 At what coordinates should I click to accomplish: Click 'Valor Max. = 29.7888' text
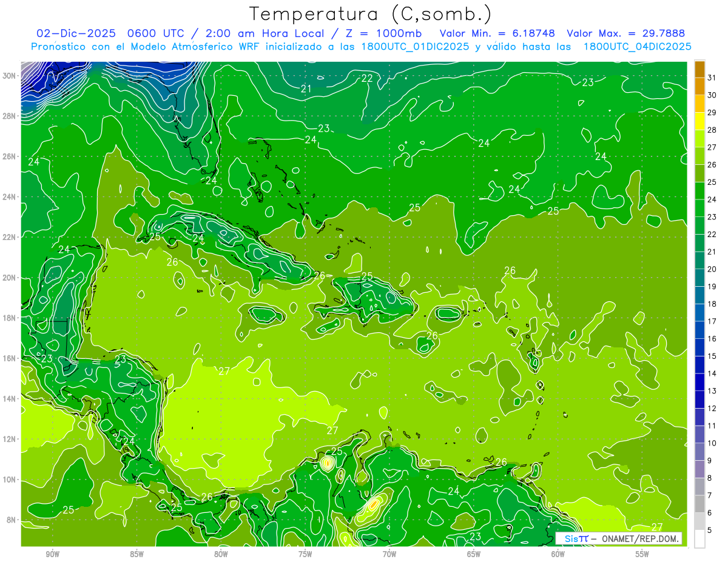[625, 33]
